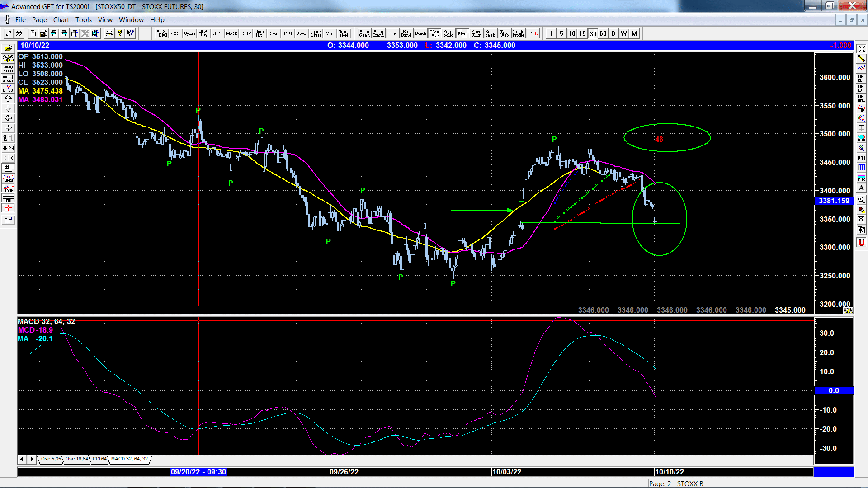Open the File menu

click(20, 20)
